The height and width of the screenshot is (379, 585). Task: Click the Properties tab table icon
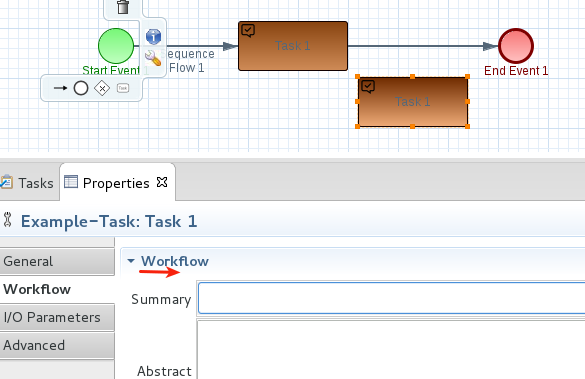(71, 182)
